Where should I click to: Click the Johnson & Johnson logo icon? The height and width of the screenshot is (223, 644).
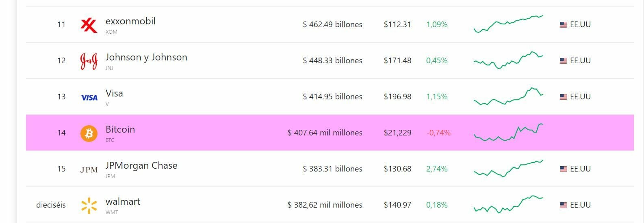click(89, 61)
